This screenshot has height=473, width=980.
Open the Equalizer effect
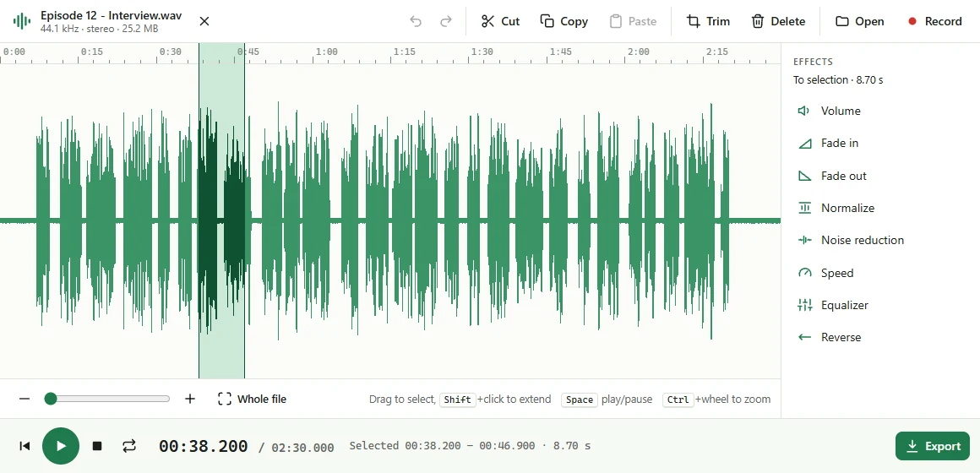[x=880, y=305]
